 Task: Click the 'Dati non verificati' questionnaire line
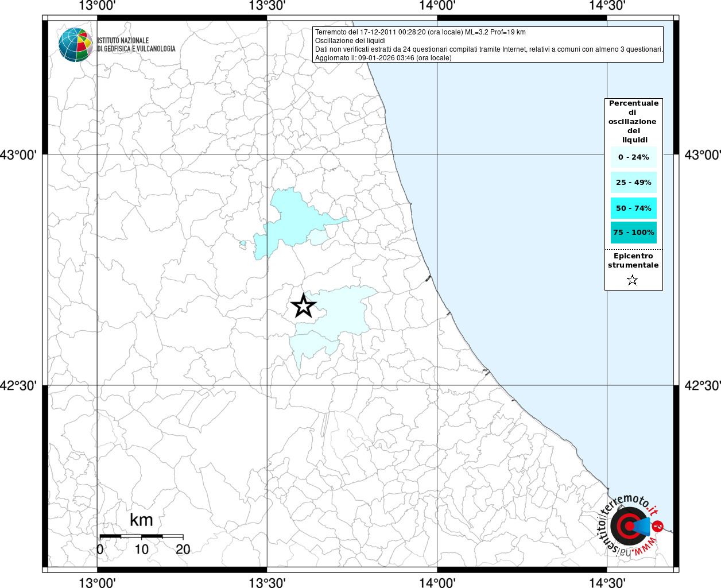[x=489, y=49]
